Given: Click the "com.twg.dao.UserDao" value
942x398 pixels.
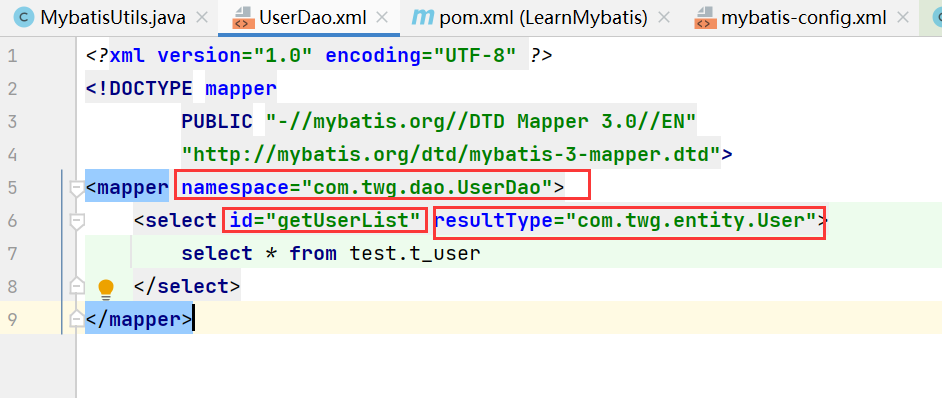Looking at the screenshot, I should [427, 188].
